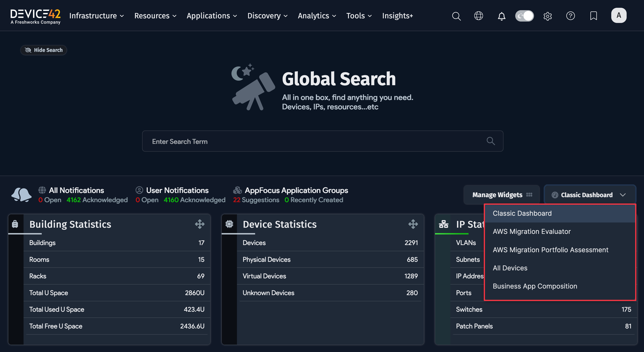This screenshot has width=644, height=352.
Task: Open the settings gear icon
Action: pyautogui.click(x=548, y=16)
